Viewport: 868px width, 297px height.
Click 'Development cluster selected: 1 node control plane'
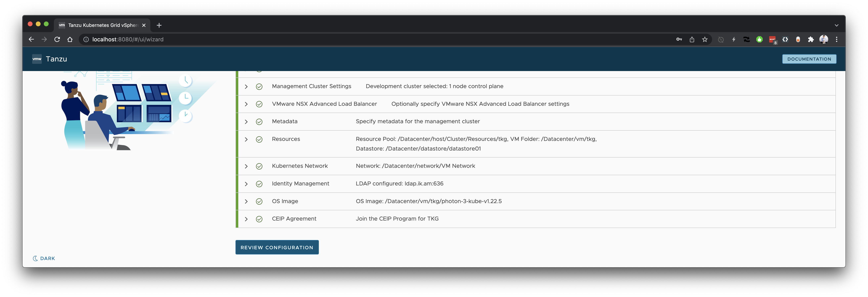point(435,86)
